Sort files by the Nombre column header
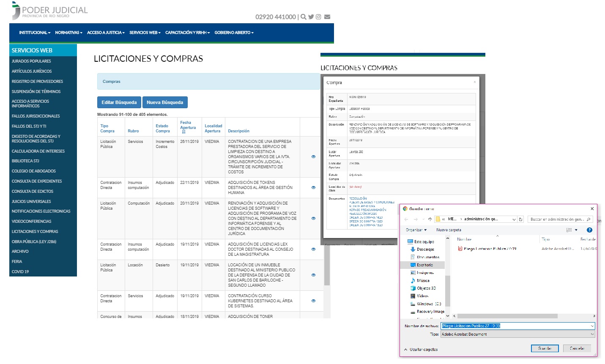605x364 pixels. coord(464,239)
